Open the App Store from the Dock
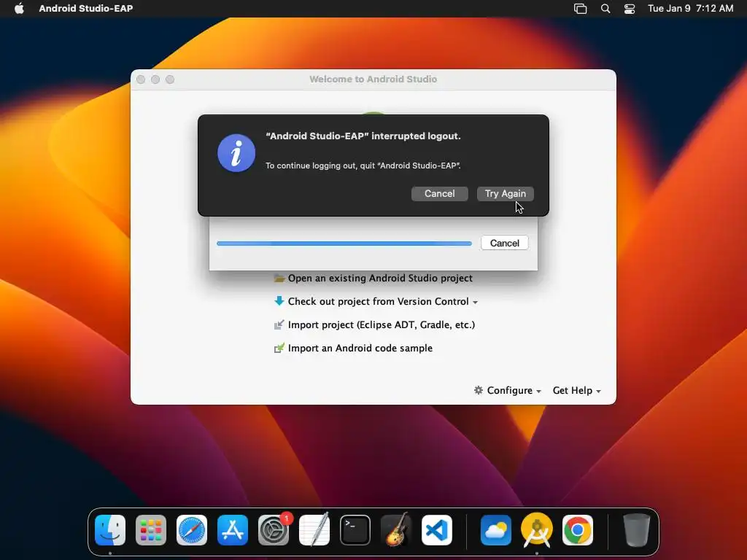 pyautogui.click(x=233, y=530)
